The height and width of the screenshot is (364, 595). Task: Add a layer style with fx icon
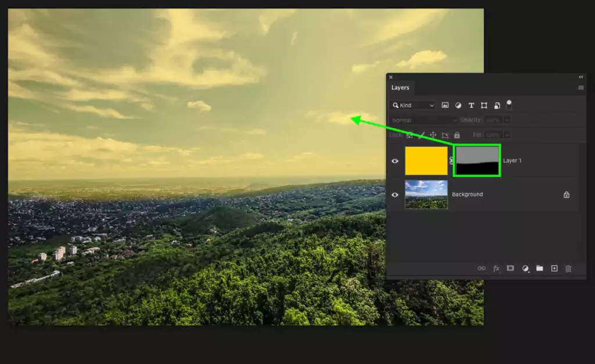(496, 268)
